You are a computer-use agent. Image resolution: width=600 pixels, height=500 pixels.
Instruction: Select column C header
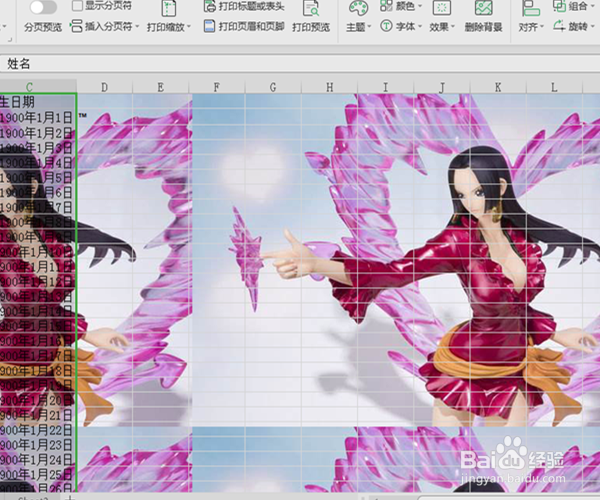point(38,87)
